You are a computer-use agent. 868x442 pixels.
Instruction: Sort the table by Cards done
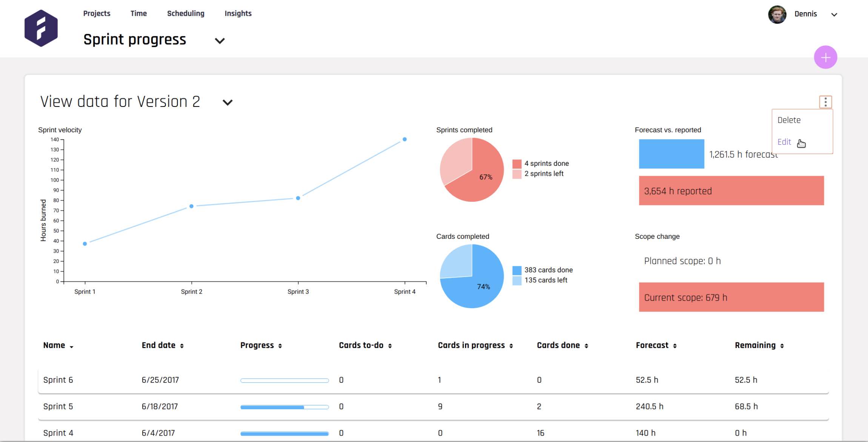[x=562, y=345]
